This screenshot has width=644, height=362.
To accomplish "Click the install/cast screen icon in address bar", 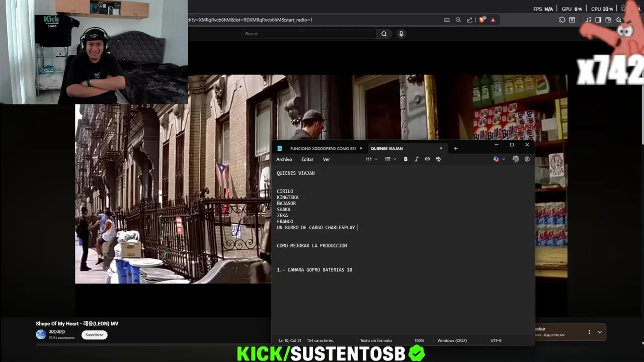I will pyautogui.click(x=447, y=20).
